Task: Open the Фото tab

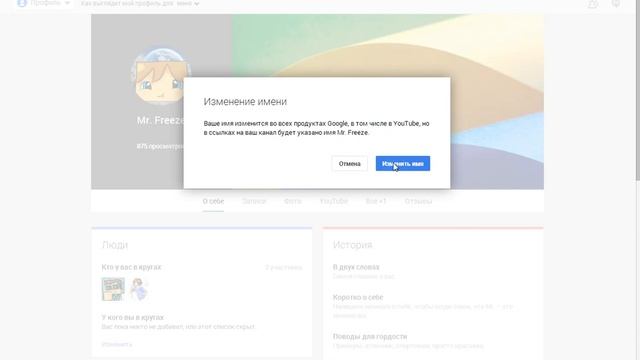Action: 293,201
